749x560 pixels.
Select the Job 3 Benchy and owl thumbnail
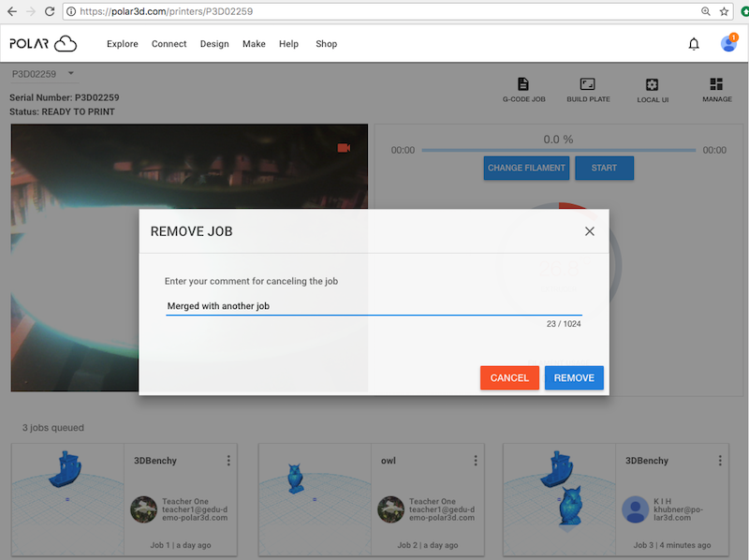pos(559,499)
